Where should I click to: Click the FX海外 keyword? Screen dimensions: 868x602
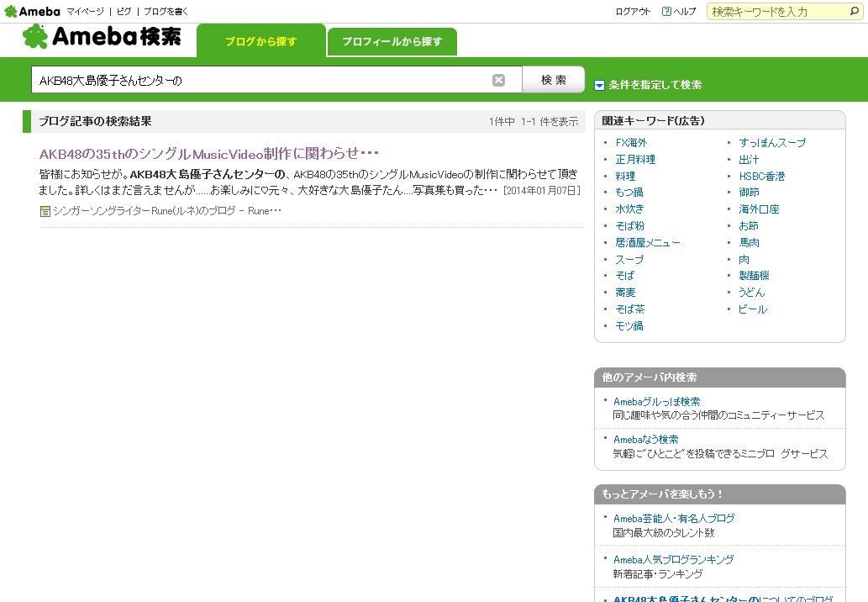(x=631, y=143)
